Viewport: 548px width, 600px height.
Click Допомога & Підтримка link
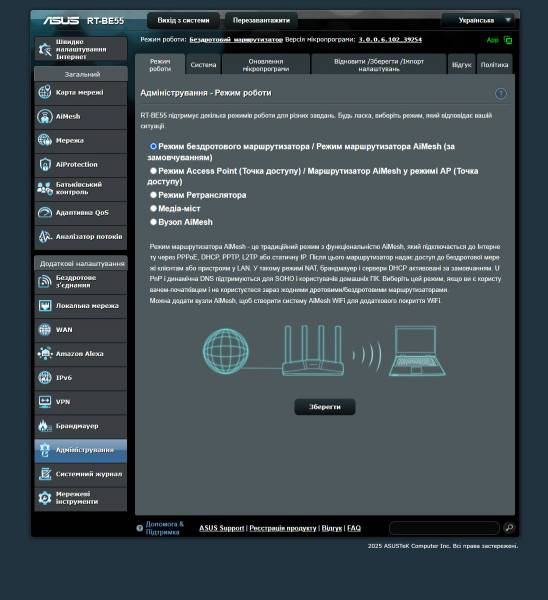[165, 528]
